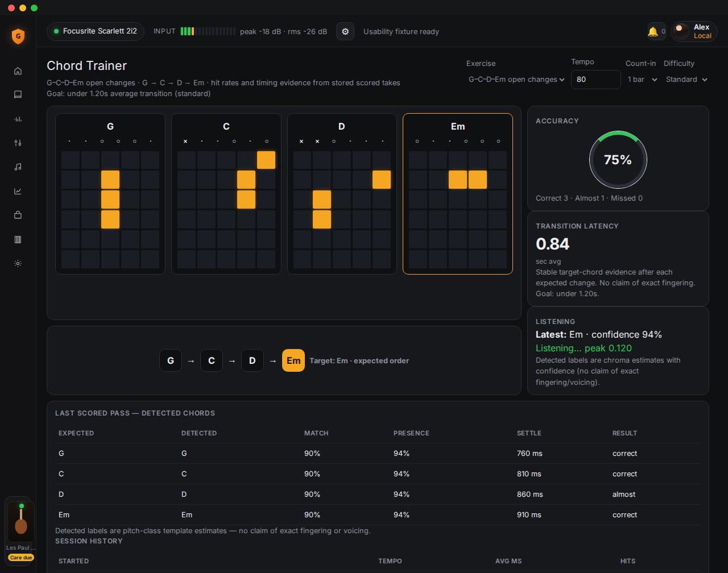Click the "860 ms" settle cell
728x573 pixels.
529,495
